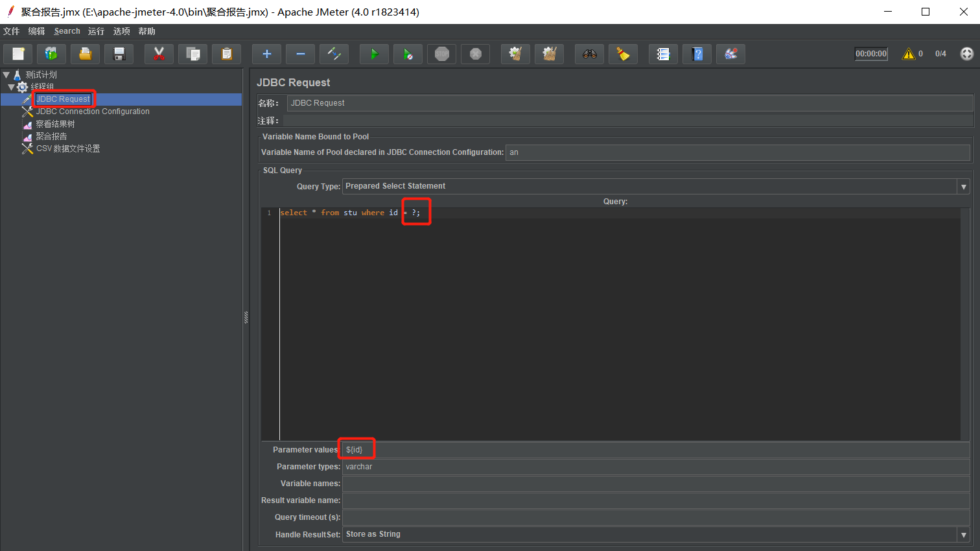Select 聚合报告 in the tree
The image size is (980, 551).
tap(51, 136)
